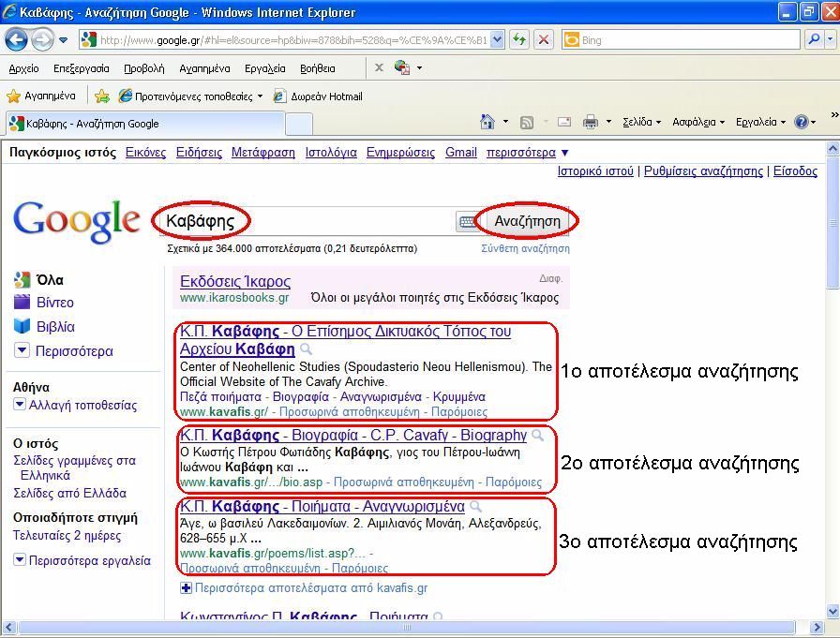
Task: Open the Αρχείο menu
Action: tap(23, 68)
